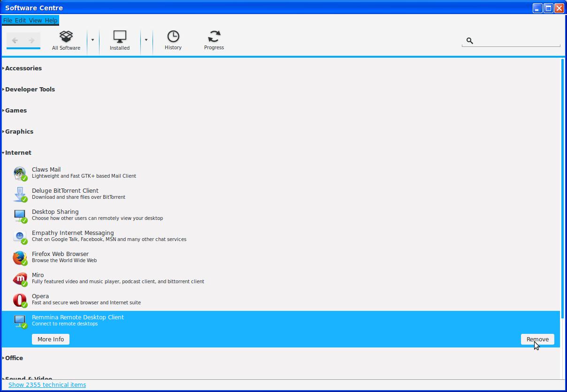
Task: Open the Installed software view icon
Action: pyautogui.click(x=120, y=37)
